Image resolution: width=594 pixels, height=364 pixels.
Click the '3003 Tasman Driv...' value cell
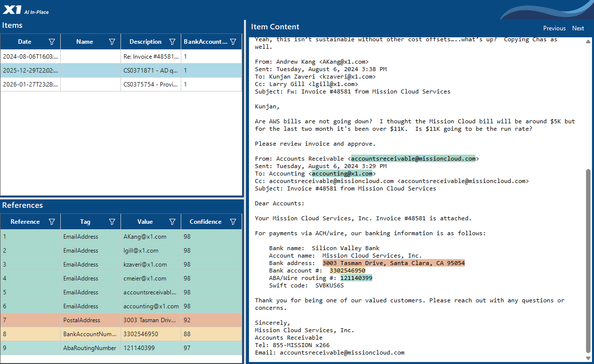click(x=151, y=320)
